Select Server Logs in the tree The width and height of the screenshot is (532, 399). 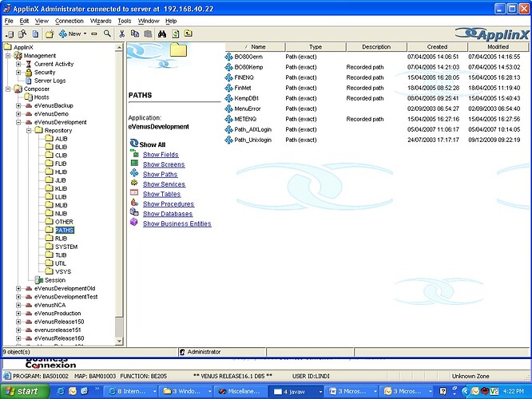pos(50,81)
